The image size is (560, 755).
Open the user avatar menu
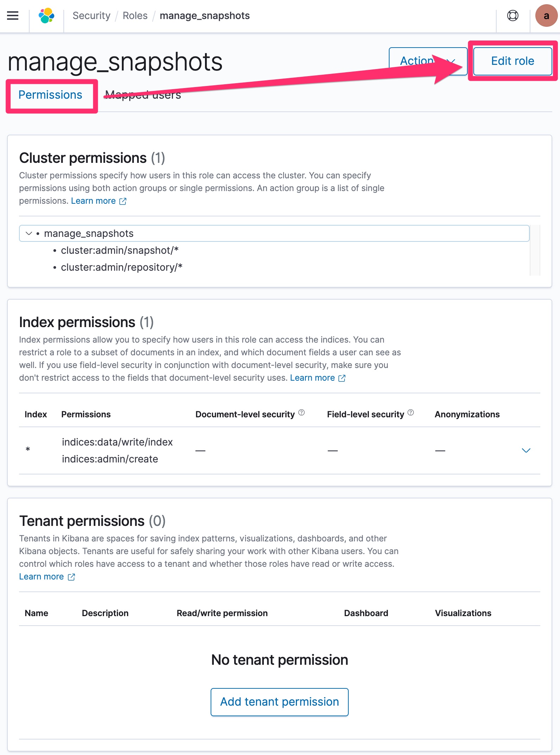point(546,16)
